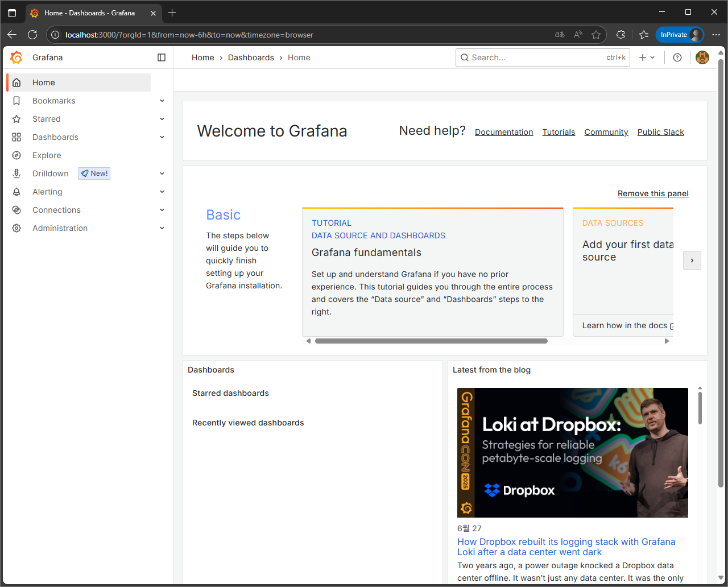
Task: Open Loki at Dropbox blog thumbnail
Action: [573, 453]
